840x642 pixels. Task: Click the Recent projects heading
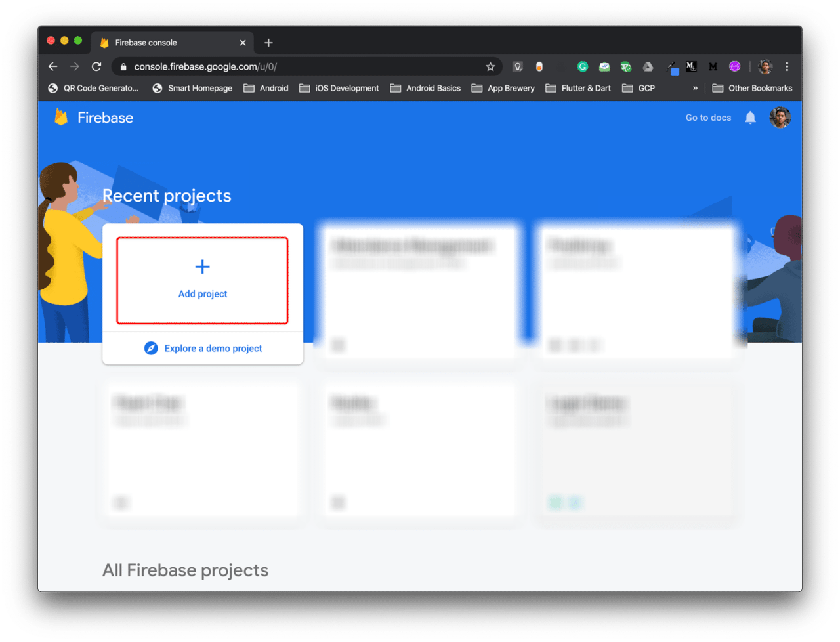(167, 196)
